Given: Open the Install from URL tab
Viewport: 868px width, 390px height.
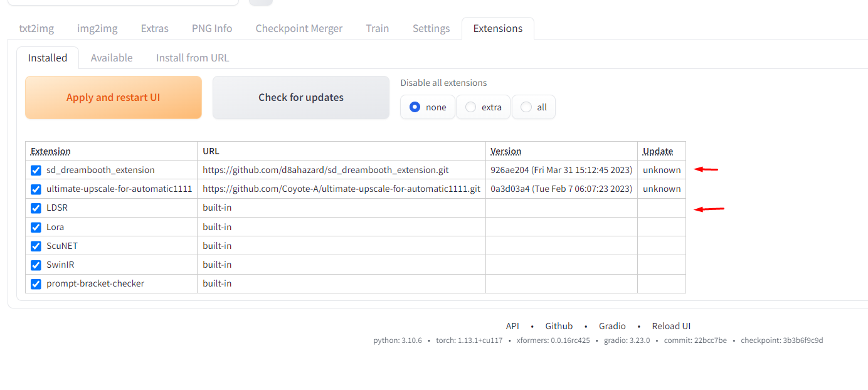Looking at the screenshot, I should click(192, 57).
